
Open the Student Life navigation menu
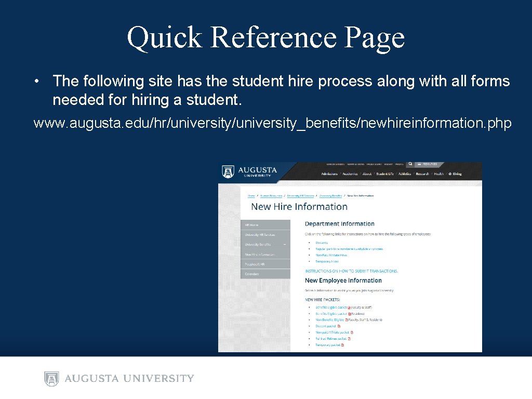(x=384, y=174)
